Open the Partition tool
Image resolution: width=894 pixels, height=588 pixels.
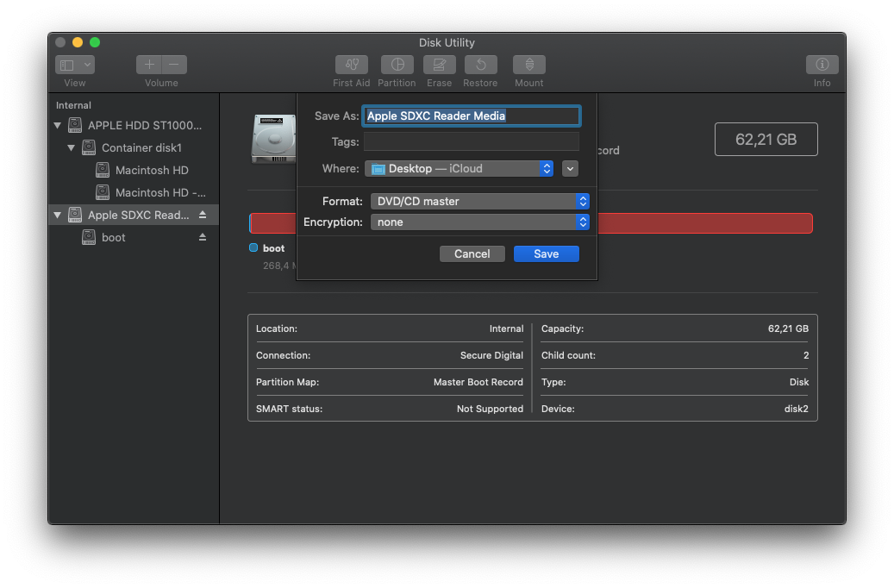[x=397, y=65]
